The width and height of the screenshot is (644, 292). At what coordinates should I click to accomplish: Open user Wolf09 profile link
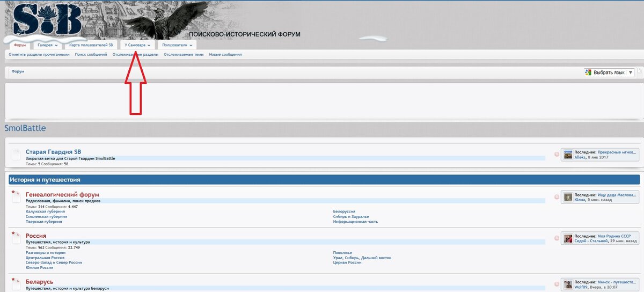581,287
